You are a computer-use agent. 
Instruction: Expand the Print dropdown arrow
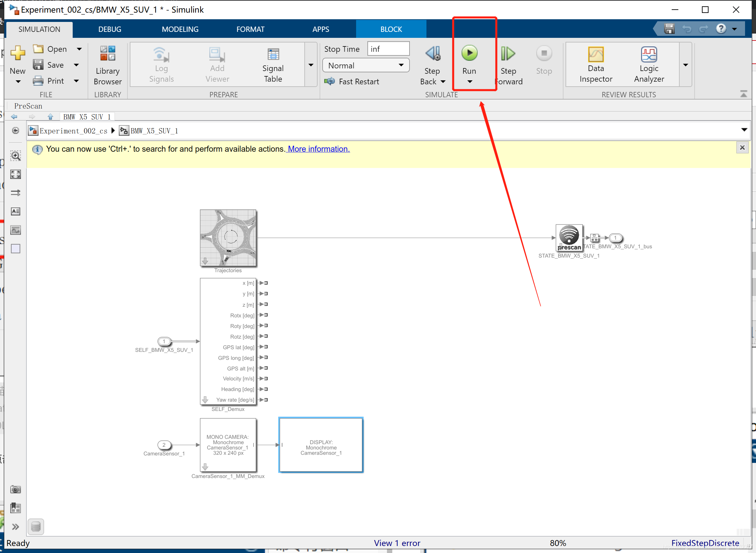[x=76, y=81]
